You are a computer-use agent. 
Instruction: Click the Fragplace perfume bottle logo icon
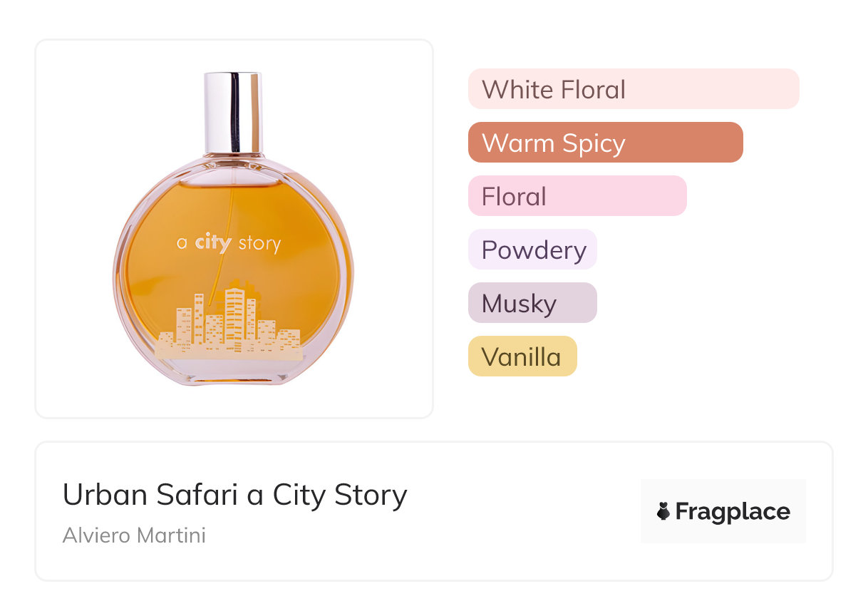coord(663,511)
